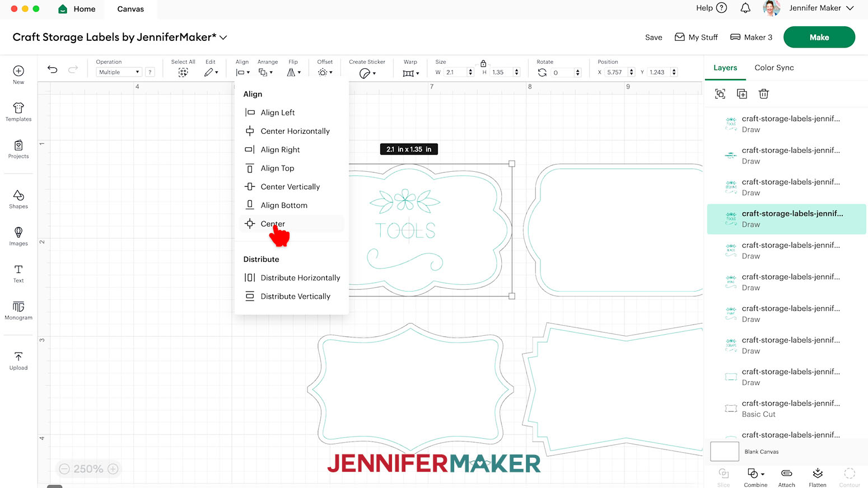Open the Arrange dropdown
The image size is (868, 488).
[266, 72]
